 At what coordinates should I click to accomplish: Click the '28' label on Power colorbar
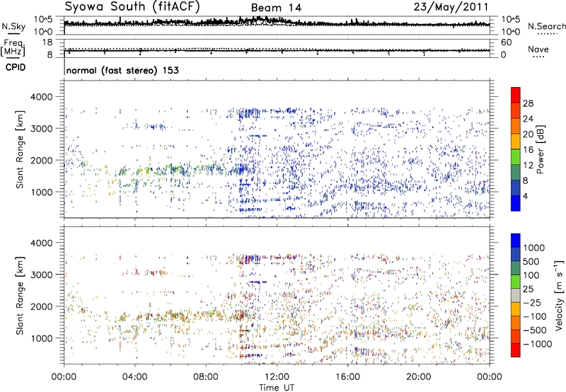[528, 103]
